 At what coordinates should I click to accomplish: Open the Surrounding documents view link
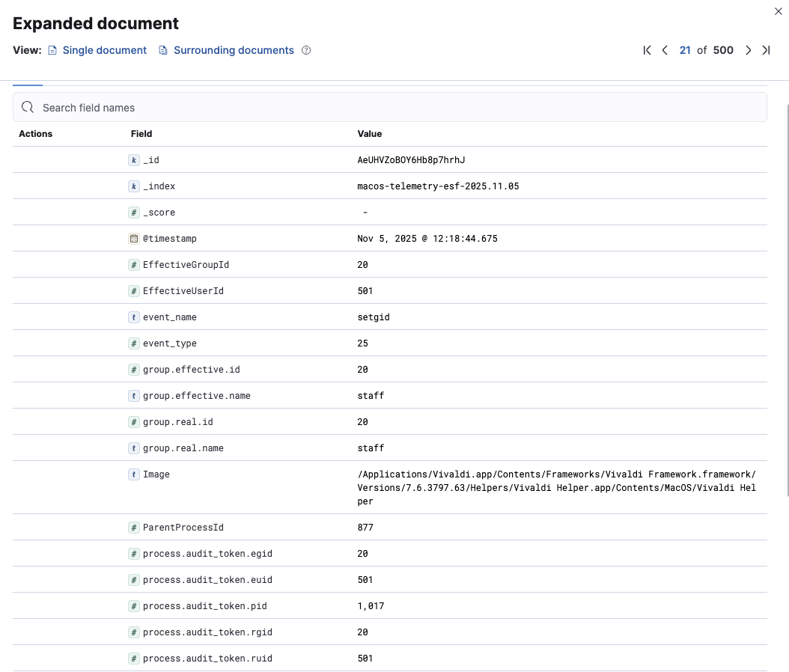tap(234, 50)
